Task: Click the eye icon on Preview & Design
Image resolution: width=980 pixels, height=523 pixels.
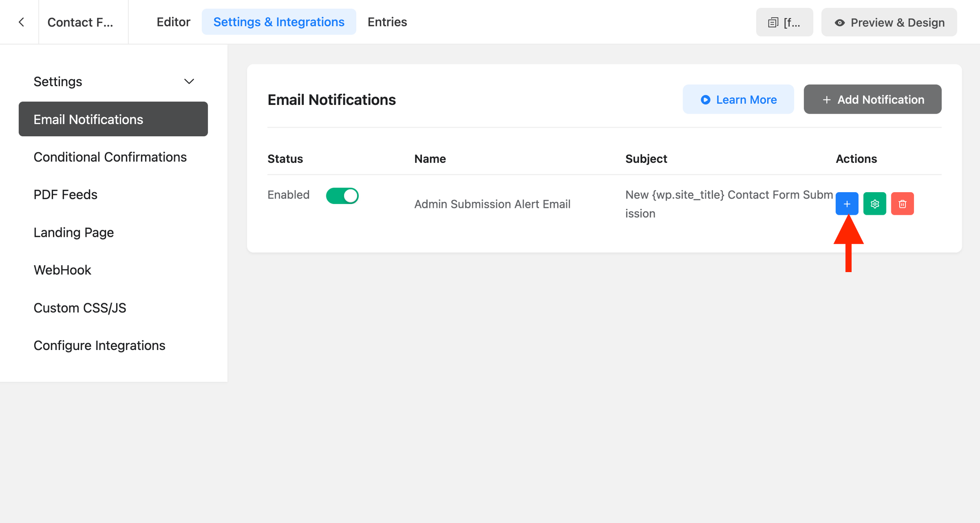Action: [839, 23]
